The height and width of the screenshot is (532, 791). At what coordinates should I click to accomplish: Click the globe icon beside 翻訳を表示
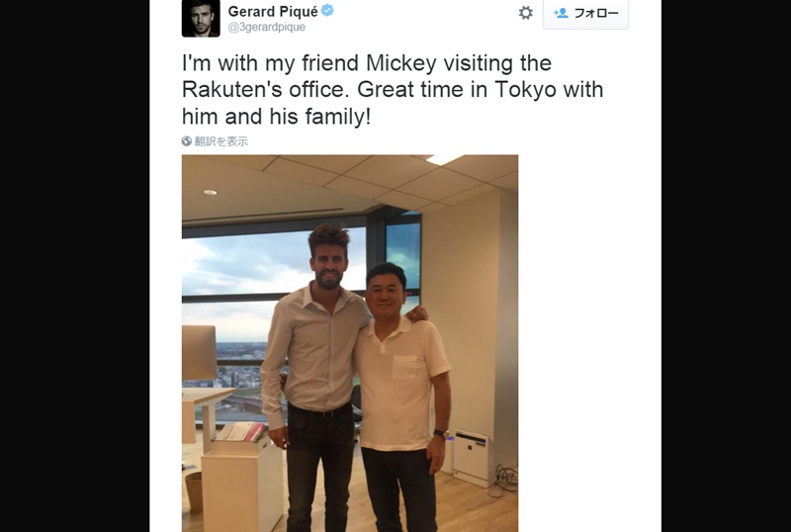pyautogui.click(x=187, y=141)
